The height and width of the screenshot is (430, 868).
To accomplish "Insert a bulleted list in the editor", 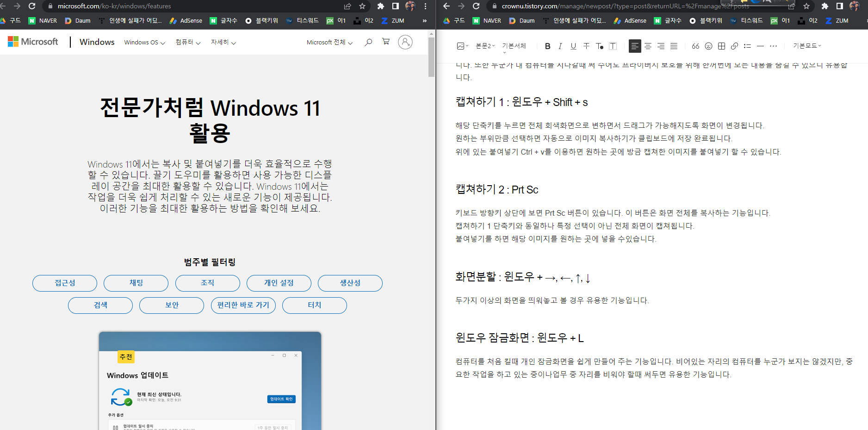I will pos(747,46).
